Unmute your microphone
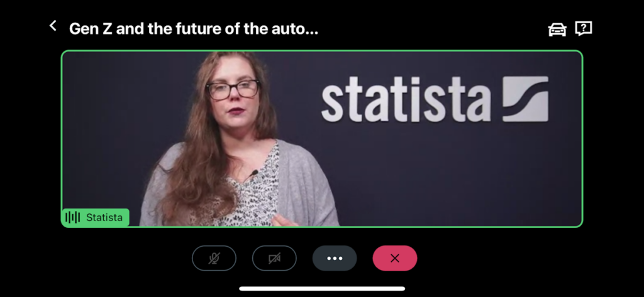Screen dimensions: 644x297 [x=214, y=258]
